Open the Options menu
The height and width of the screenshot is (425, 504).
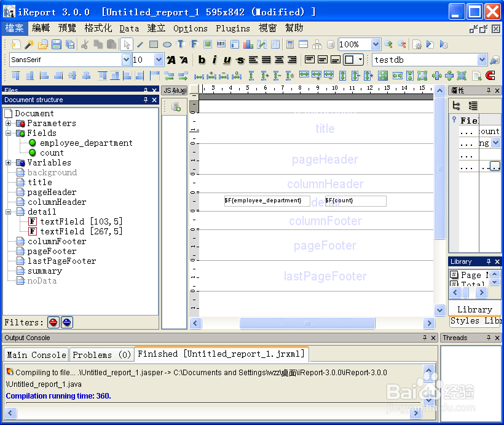191,28
